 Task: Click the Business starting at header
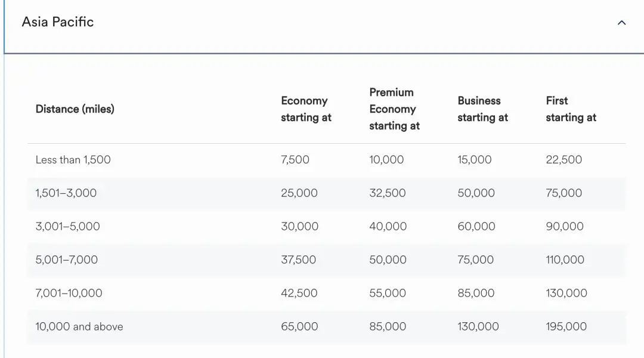click(x=482, y=109)
